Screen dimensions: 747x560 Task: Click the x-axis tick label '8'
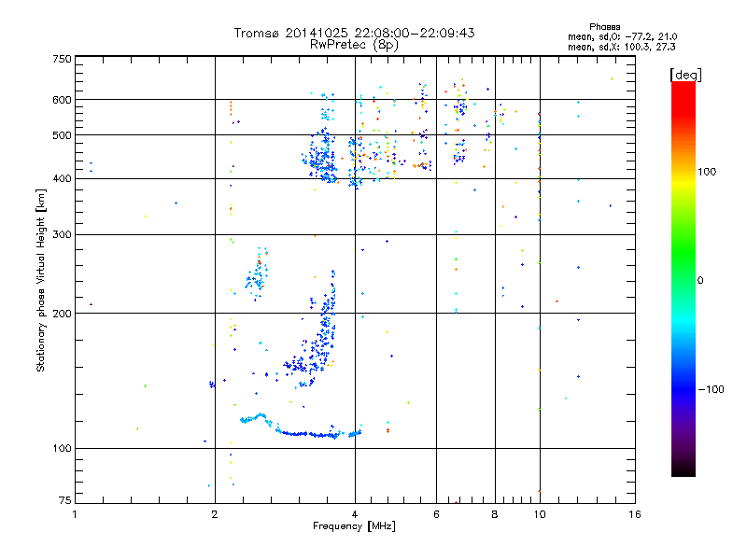(x=495, y=514)
